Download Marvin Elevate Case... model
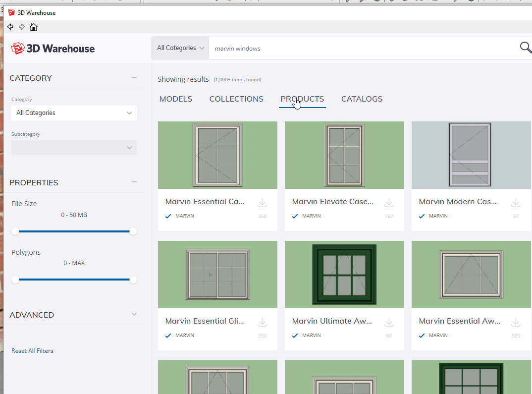532x394 pixels. tap(389, 203)
